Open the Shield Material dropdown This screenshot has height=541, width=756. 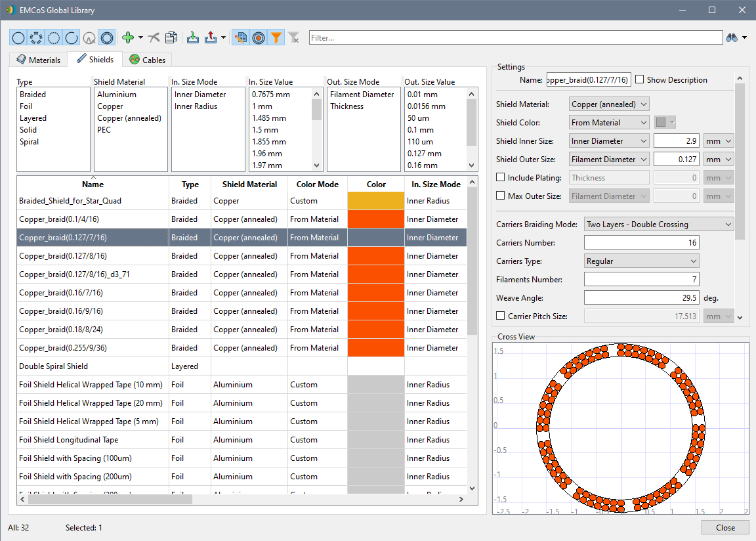pos(610,104)
